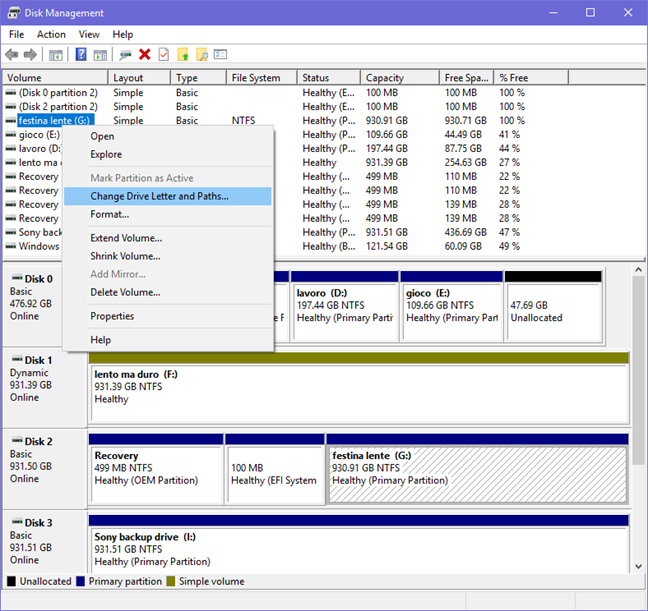Sort by the Status column header

click(329, 78)
